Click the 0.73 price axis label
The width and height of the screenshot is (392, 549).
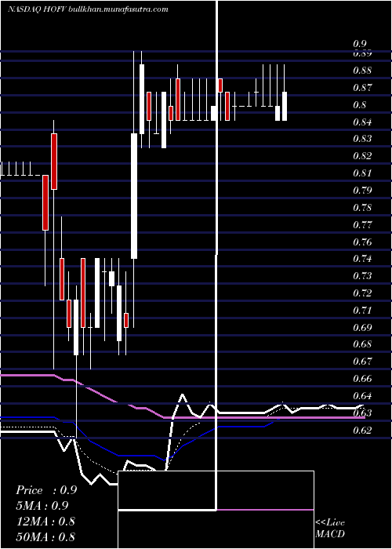coord(362,276)
